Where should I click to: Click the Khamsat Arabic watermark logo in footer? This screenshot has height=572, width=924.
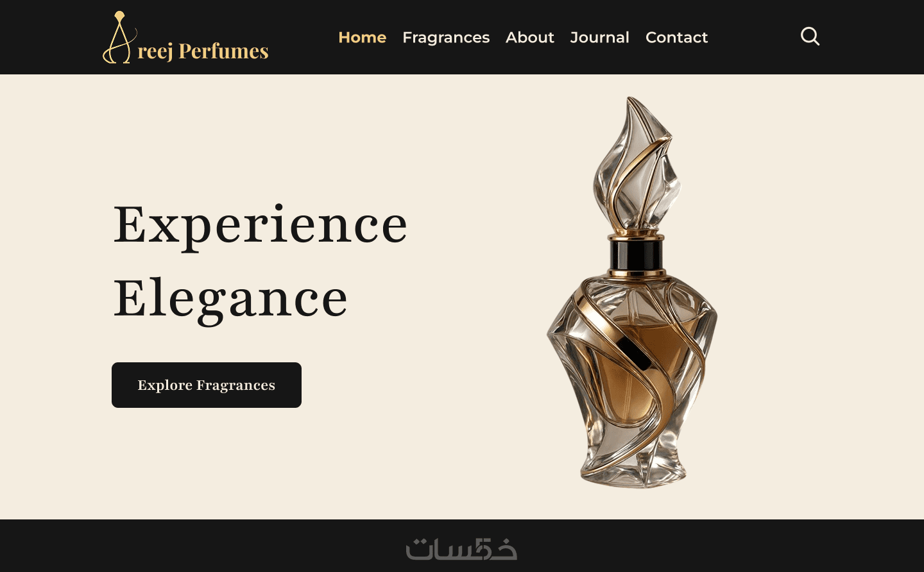(x=461, y=549)
